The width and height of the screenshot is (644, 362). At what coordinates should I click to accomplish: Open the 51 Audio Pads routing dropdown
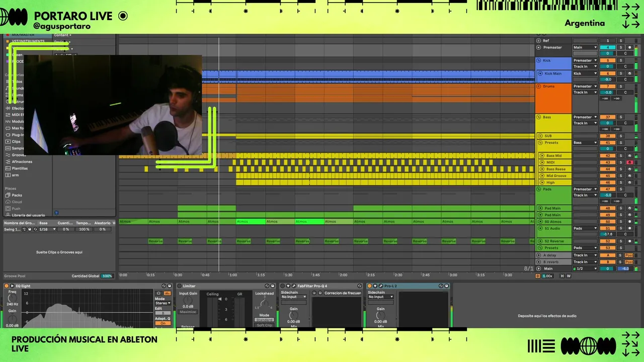point(585,228)
